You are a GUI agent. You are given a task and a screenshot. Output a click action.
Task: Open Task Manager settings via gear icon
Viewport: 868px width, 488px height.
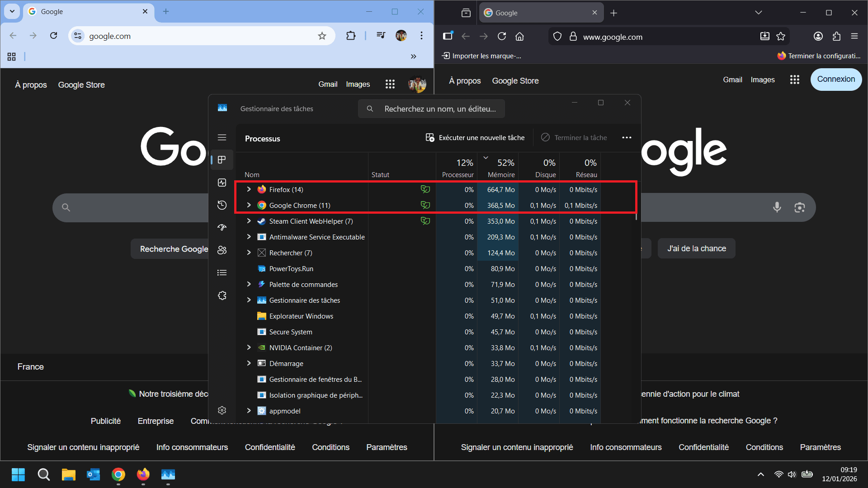coord(222,410)
